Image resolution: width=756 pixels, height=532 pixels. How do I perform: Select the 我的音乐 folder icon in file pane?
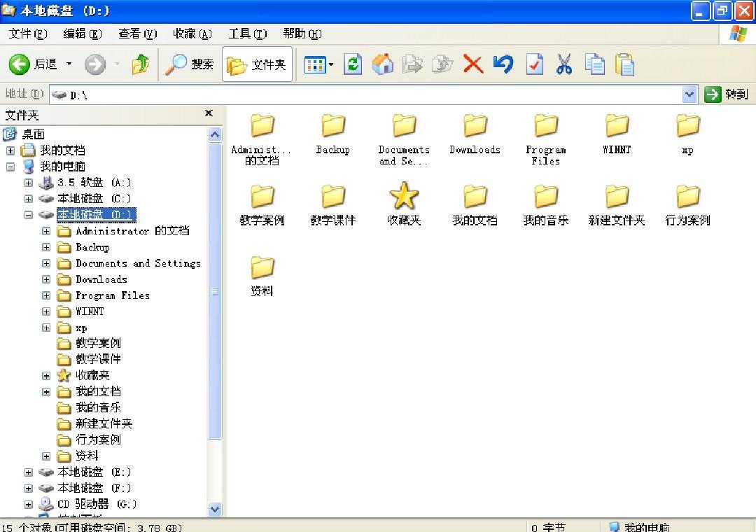tap(546, 197)
